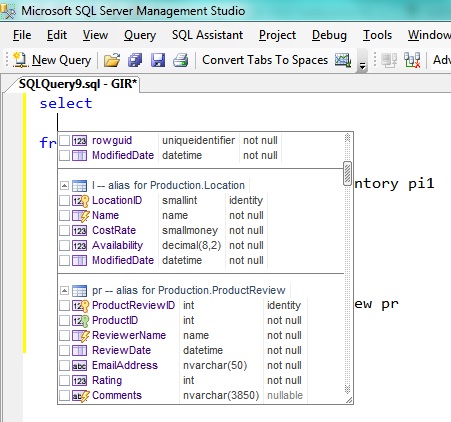
Task: Click the Production.ProductReview table icon
Action: tap(80, 290)
